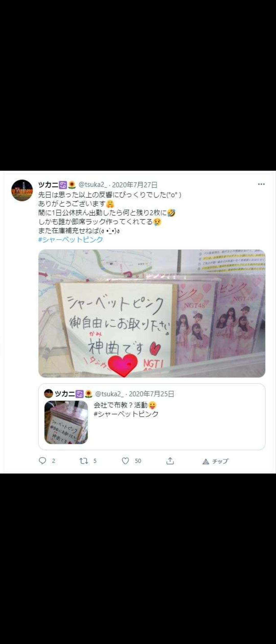This screenshot has width=276, height=644.
Task: Click the quoted tweet text 会社で布教？活動
Action: coord(121,405)
